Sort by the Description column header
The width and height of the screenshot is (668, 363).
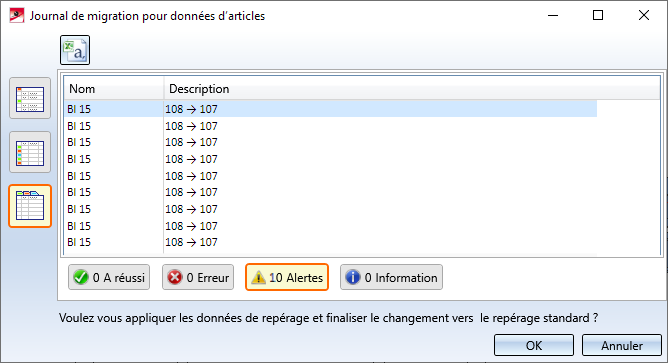coord(412,89)
